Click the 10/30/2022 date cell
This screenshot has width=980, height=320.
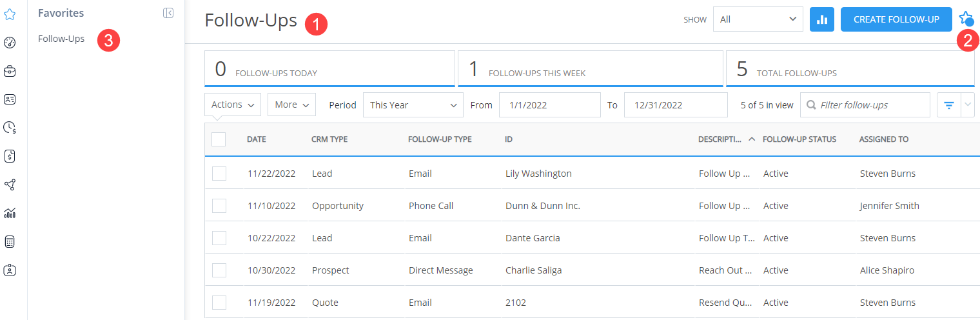(271, 270)
